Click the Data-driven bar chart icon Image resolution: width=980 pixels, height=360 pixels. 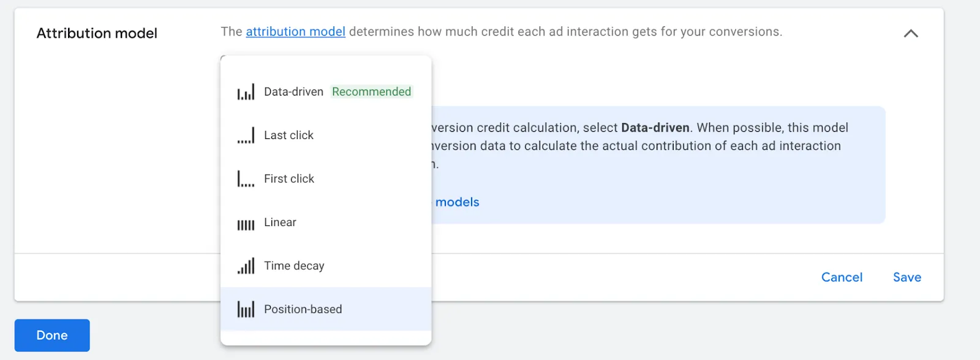tap(245, 91)
